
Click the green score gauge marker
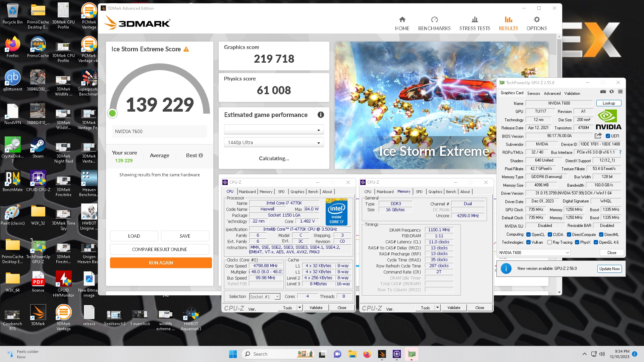tap(112, 114)
